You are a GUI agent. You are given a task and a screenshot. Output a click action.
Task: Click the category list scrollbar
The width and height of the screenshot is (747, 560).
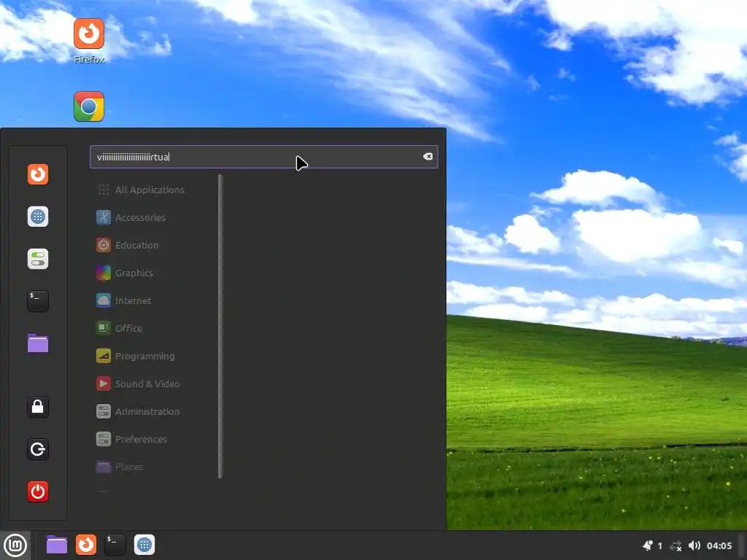(220, 326)
